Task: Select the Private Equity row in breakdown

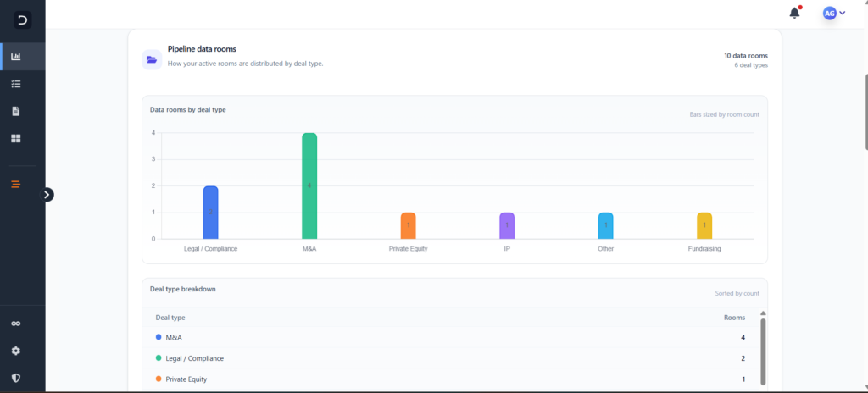Action: (449, 379)
